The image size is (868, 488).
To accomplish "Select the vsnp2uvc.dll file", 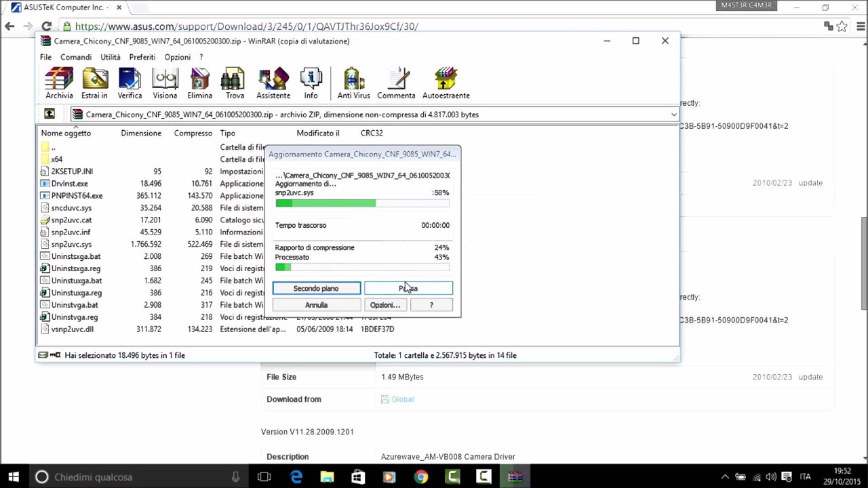I will pyautogui.click(x=72, y=329).
